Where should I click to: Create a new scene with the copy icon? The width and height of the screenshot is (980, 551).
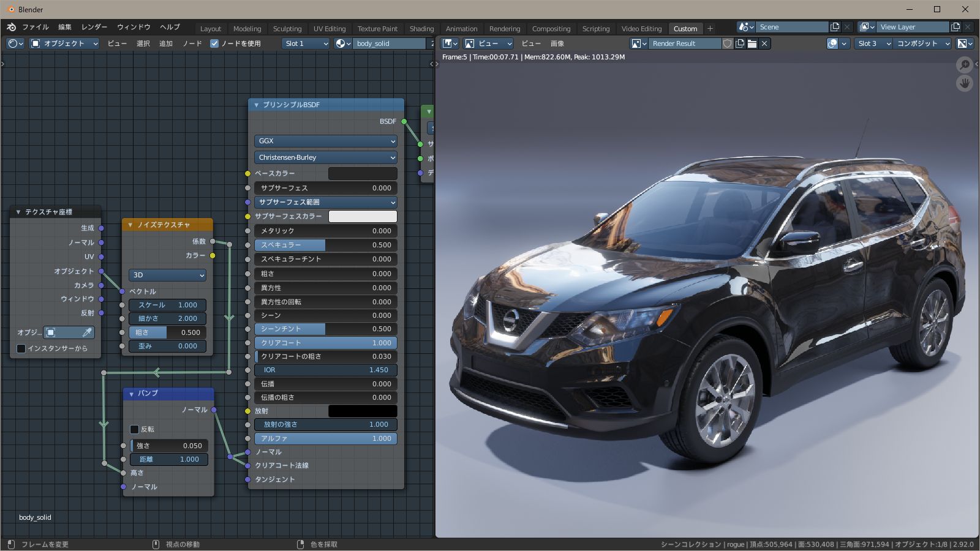(x=835, y=27)
